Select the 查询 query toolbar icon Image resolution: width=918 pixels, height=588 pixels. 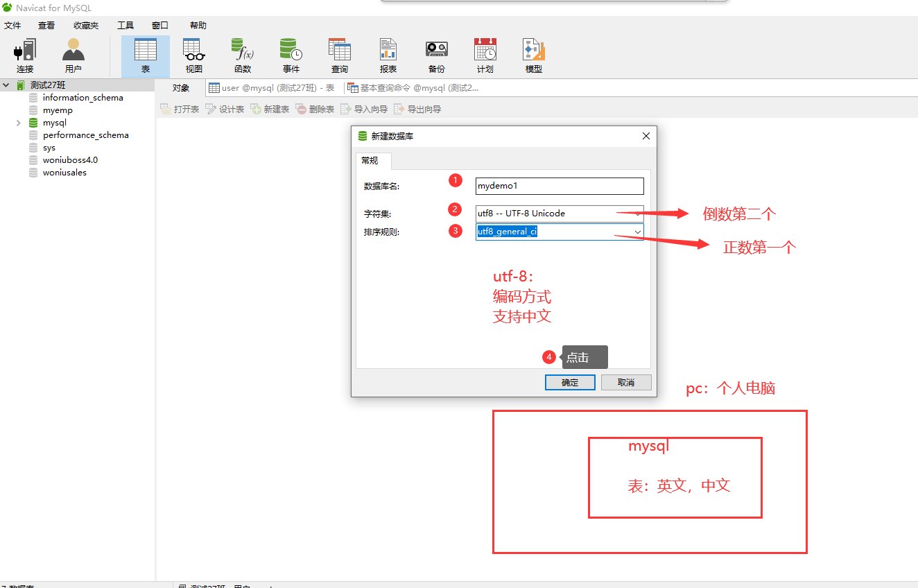click(340, 56)
